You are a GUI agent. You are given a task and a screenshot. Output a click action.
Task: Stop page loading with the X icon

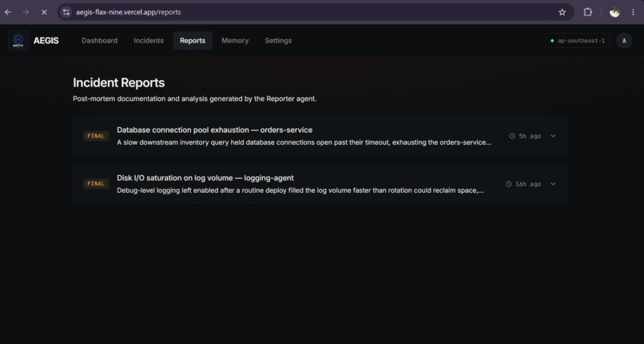pyautogui.click(x=44, y=12)
